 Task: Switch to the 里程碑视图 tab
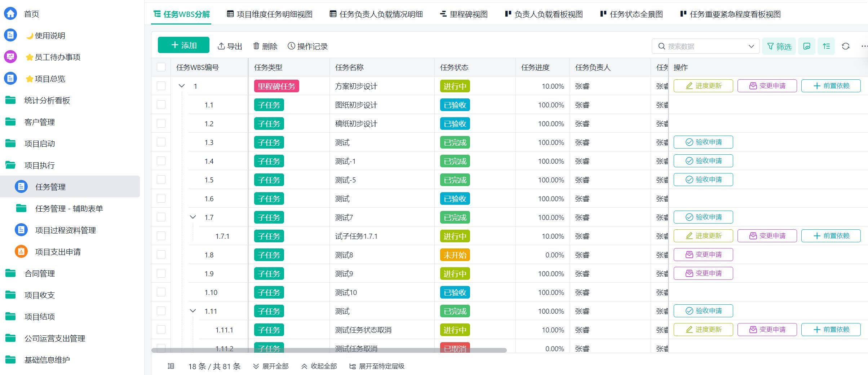click(464, 14)
